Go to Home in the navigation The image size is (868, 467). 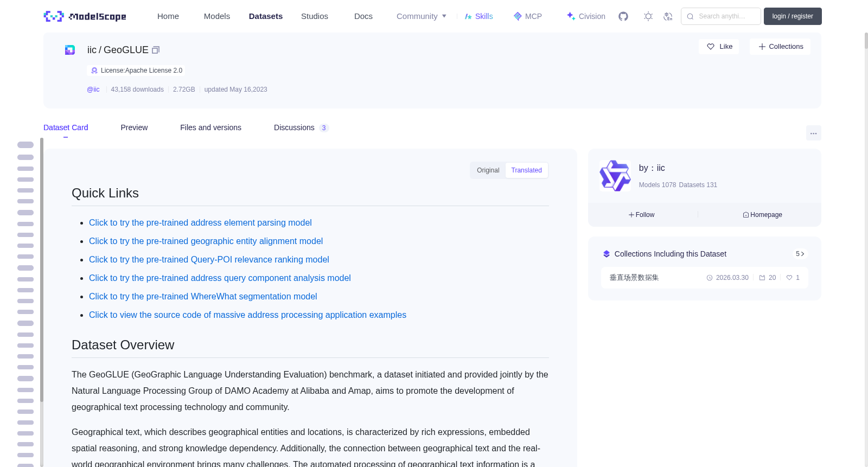(x=168, y=16)
